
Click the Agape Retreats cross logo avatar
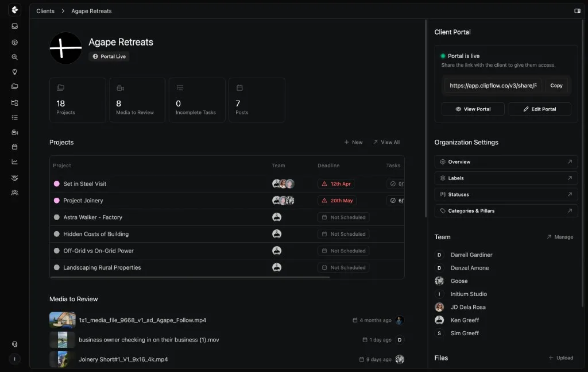[x=65, y=48]
